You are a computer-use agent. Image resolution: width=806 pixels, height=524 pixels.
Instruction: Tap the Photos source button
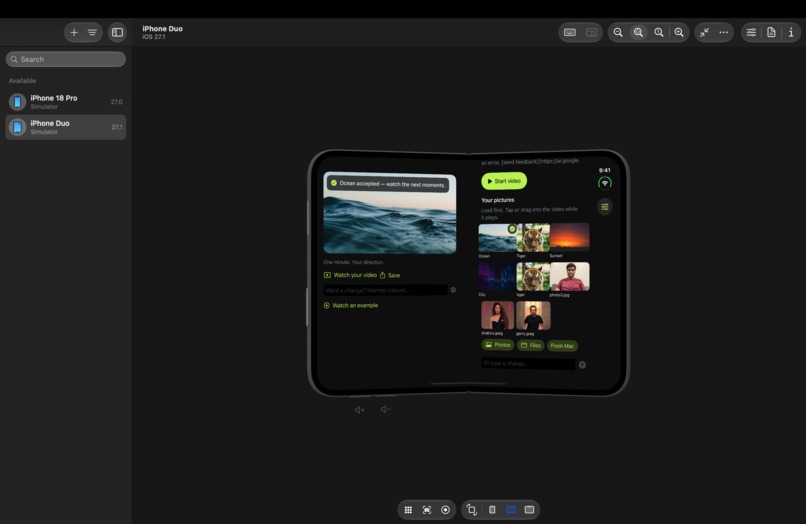coord(497,345)
